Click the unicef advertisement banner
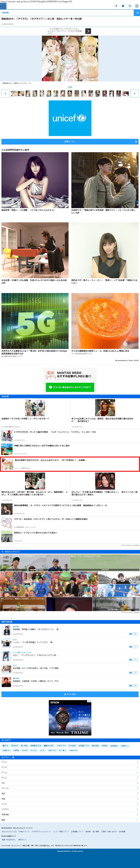The image size is (140, 868). coord(70,118)
